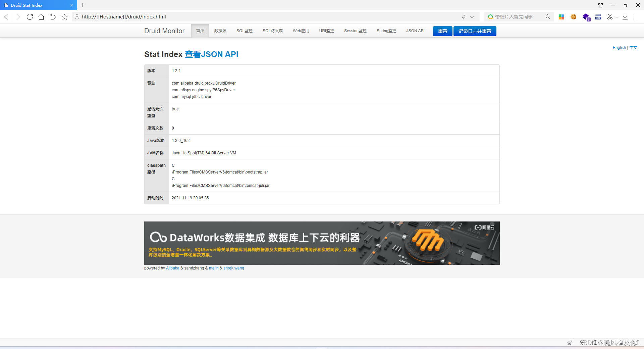Expand the address bar dropdown chevron
Screen dimensions: 644x349
pos(472,17)
